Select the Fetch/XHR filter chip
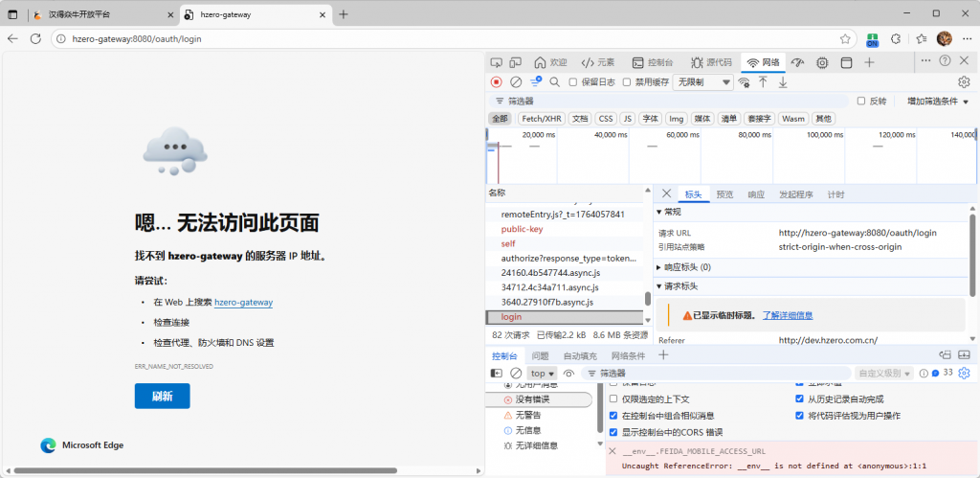This screenshot has width=980, height=478. point(542,119)
